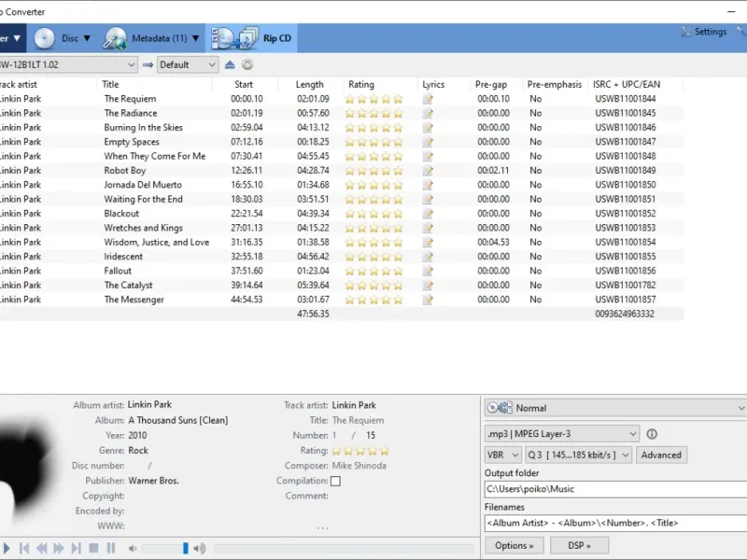Open lyrics editor for When They Come For Me
The width and height of the screenshot is (747, 560).
[x=428, y=156]
